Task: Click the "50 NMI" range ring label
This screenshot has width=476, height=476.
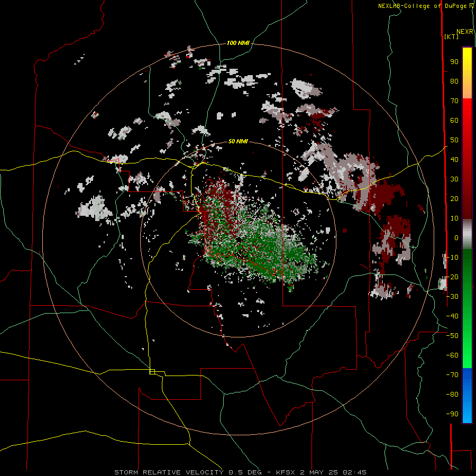Action: pyautogui.click(x=238, y=141)
